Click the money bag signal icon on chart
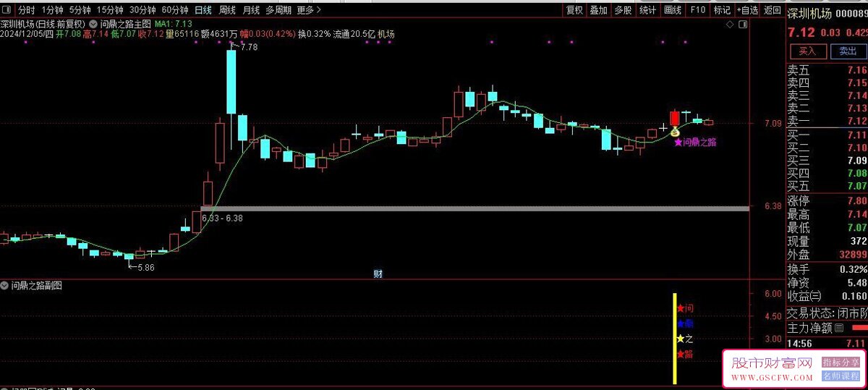Image resolution: width=868 pixels, height=390 pixels. (675, 132)
